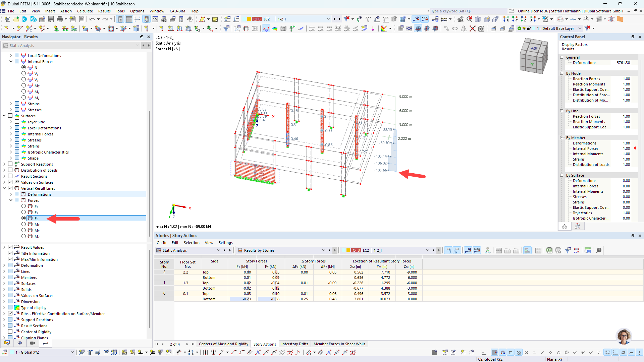Click the eye display tab in Navigator
This screenshot has width=644, height=362.
coord(20,343)
